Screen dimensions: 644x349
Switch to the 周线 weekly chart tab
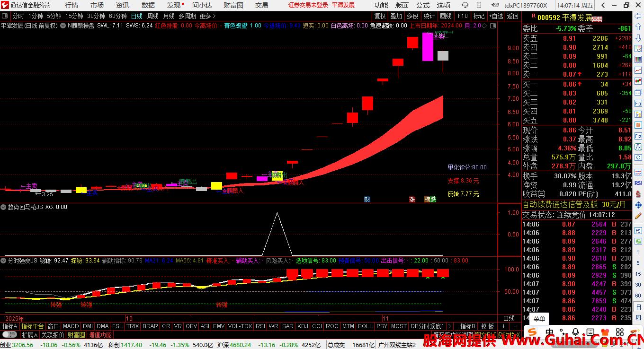pos(153,16)
